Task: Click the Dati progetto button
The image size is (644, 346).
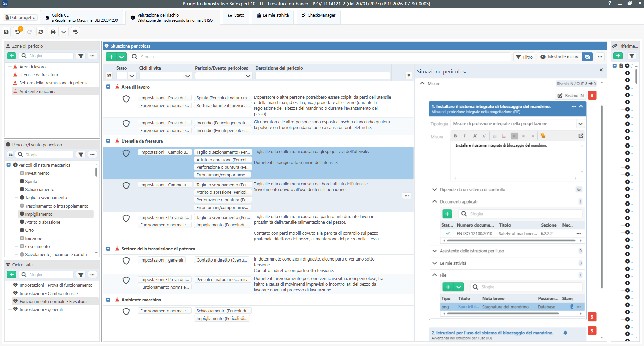Action: coord(20,17)
